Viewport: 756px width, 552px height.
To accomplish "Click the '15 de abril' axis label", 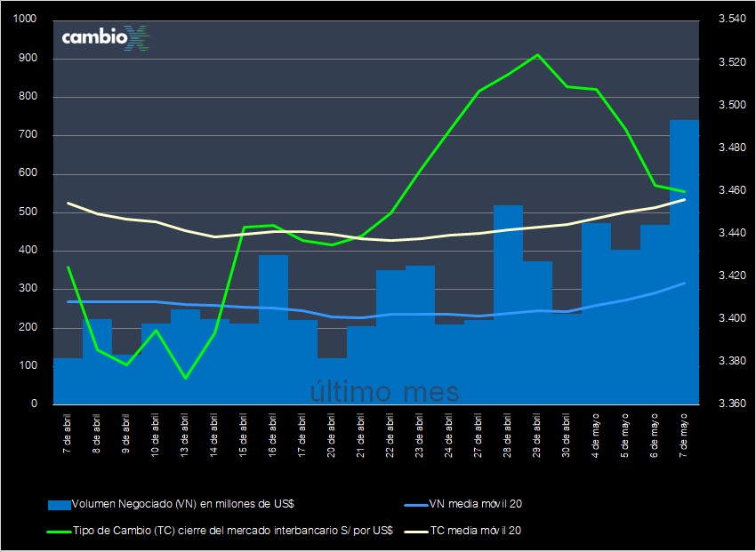I will [243, 435].
